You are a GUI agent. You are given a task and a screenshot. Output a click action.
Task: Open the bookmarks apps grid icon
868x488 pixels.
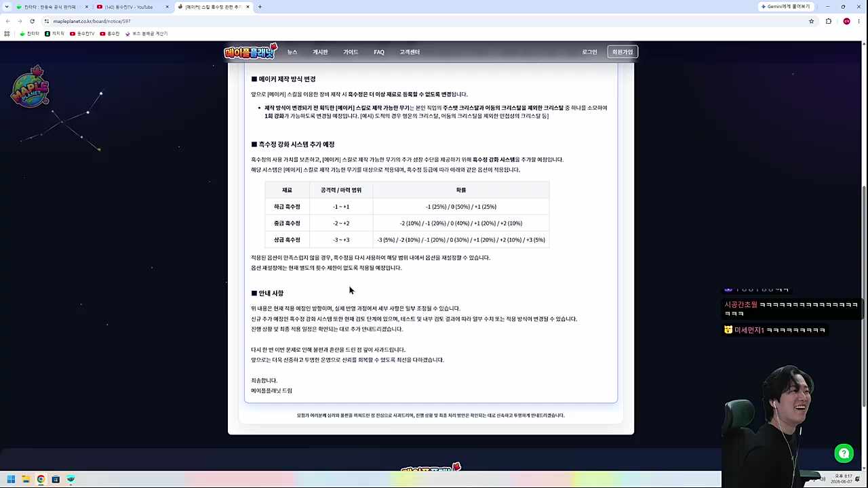(x=7, y=33)
